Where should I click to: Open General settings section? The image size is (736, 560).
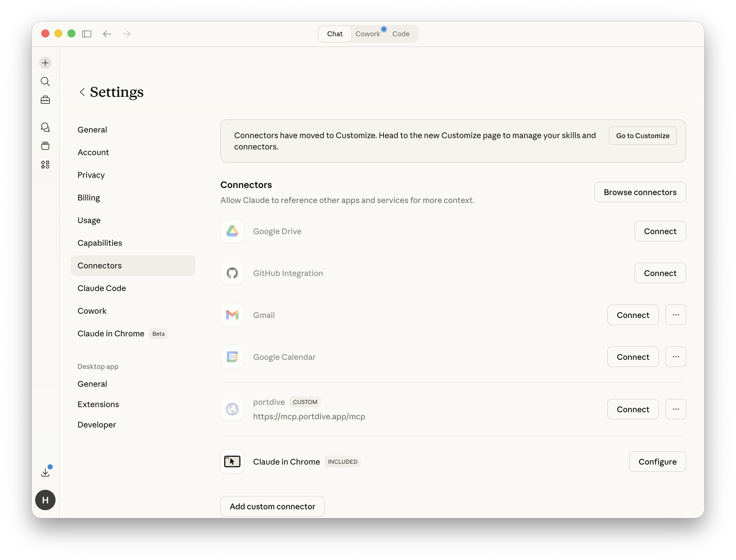click(x=133, y=130)
